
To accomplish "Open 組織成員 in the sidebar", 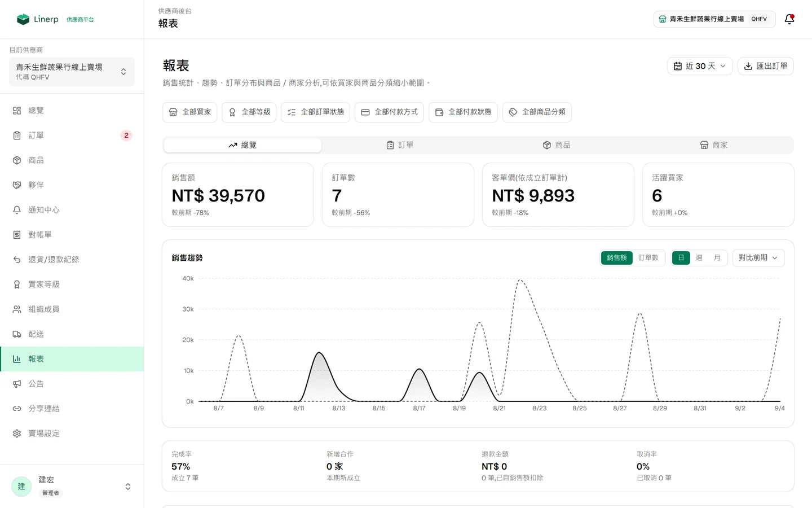I will click(x=72, y=309).
